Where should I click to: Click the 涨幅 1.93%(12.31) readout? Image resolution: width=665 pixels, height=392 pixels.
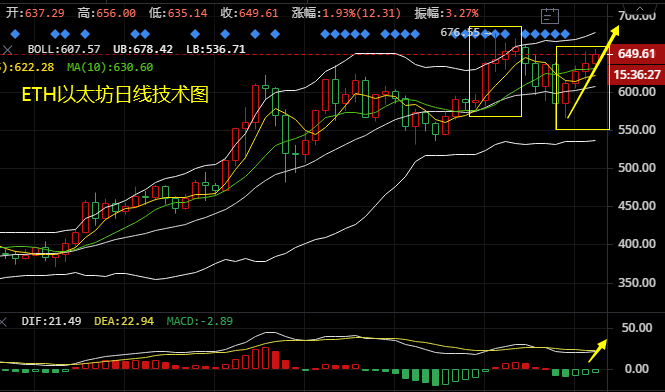[x=346, y=14]
